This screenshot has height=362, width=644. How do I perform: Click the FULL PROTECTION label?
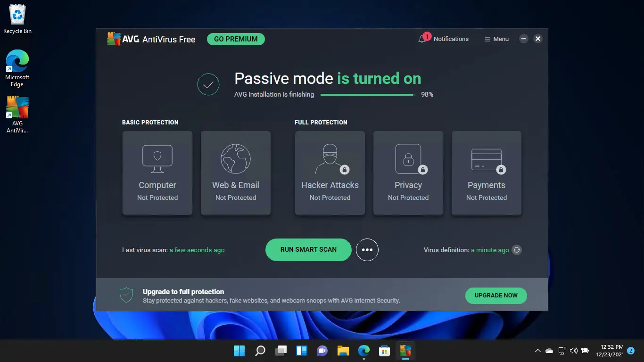tap(321, 122)
